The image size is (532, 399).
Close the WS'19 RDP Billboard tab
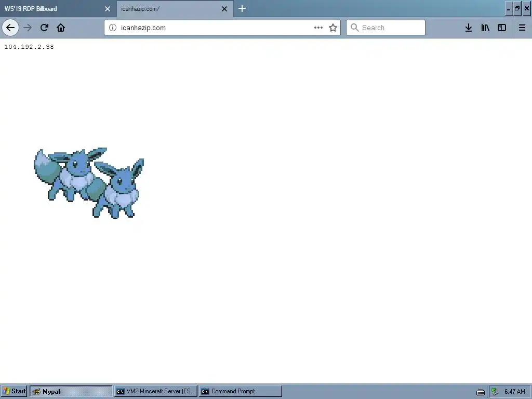tap(107, 9)
